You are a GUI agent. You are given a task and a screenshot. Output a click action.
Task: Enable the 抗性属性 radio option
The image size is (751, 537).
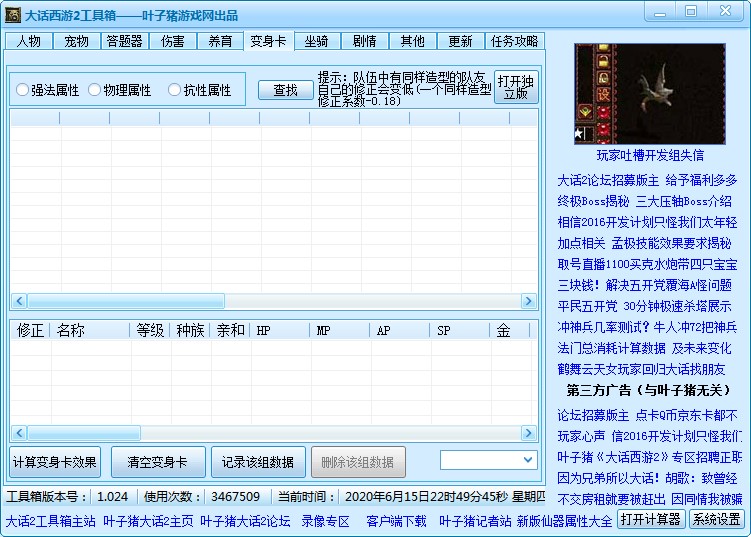point(174,90)
